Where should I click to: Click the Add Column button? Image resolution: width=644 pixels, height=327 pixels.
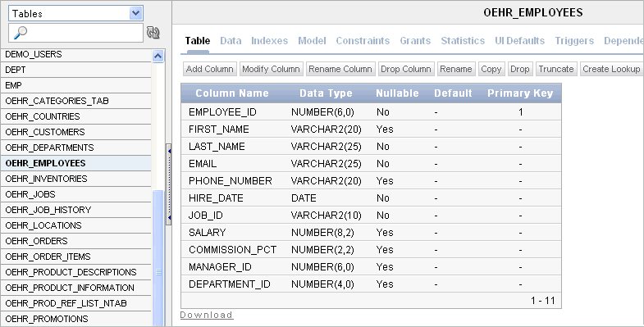point(209,69)
